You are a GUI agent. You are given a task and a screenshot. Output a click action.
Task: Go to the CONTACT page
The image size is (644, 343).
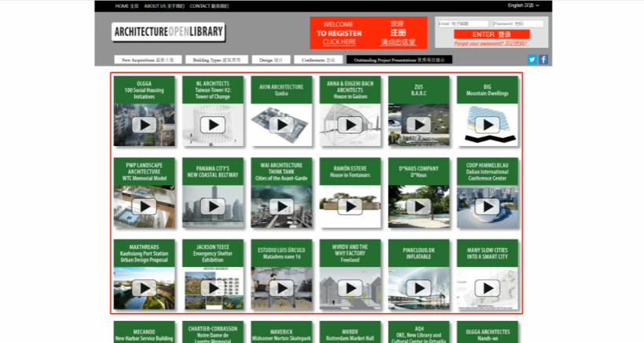[x=210, y=5]
